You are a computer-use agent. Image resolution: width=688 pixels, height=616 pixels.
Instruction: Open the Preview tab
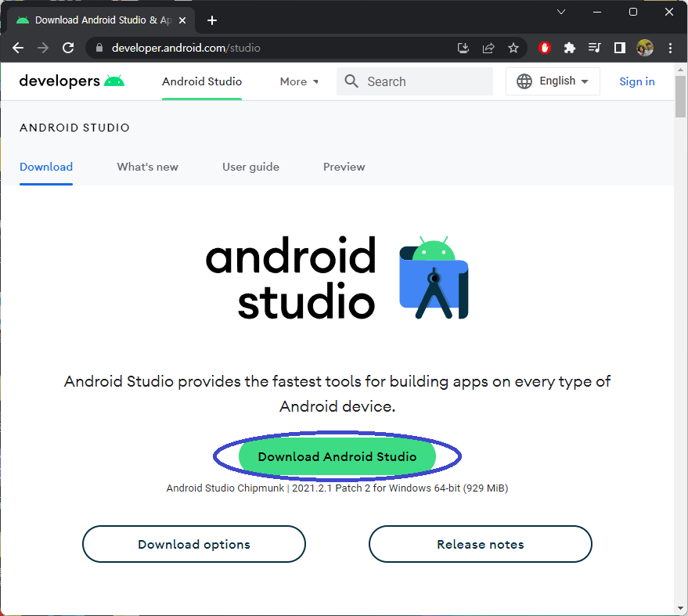coord(344,167)
